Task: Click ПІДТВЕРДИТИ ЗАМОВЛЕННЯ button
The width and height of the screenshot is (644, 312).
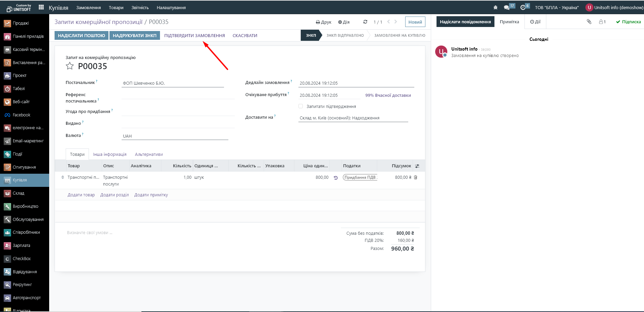Action: click(194, 35)
